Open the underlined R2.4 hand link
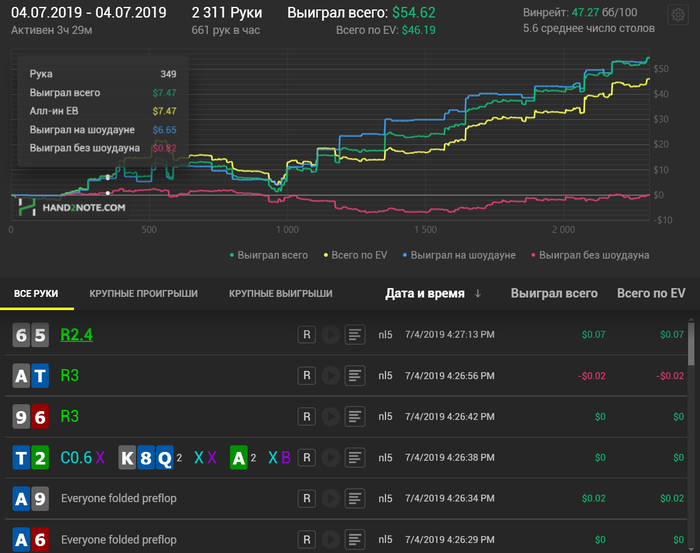The image size is (700, 553). [76, 335]
